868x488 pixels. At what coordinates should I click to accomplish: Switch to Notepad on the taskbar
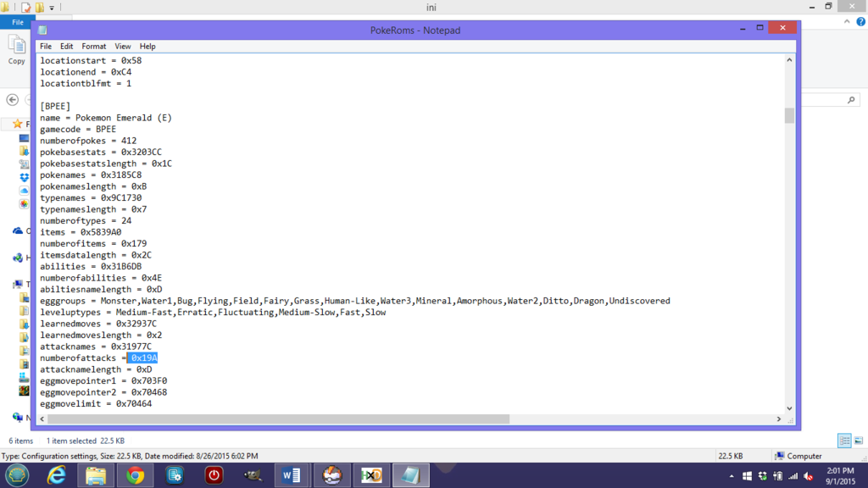pos(411,475)
